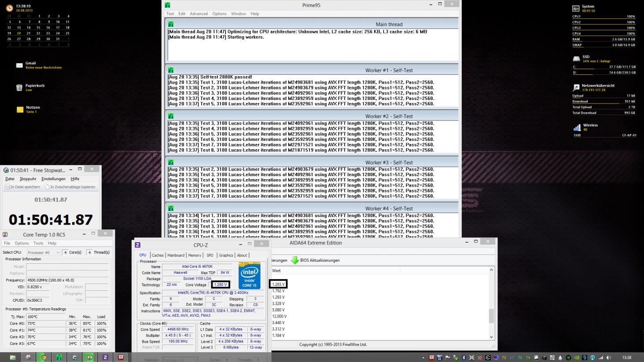Click the Intel Core i5 logo in CPU-Z
The image size is (644, 362).
(249, 276)
